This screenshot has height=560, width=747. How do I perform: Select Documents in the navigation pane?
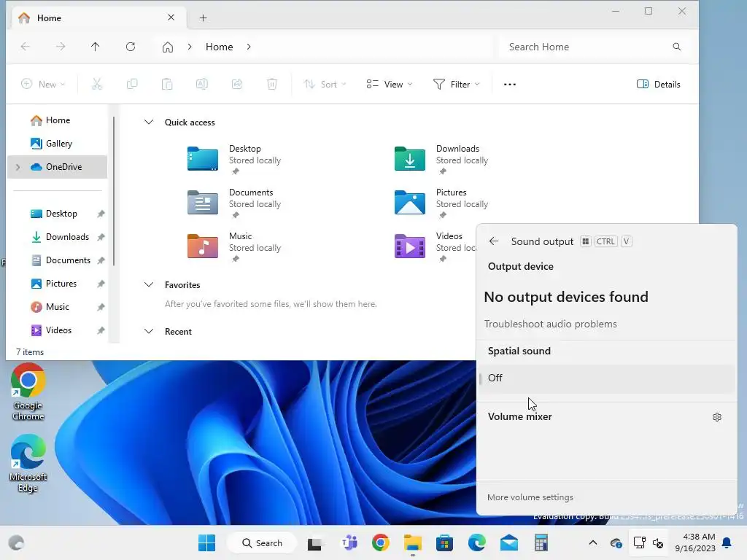(57, 260)
